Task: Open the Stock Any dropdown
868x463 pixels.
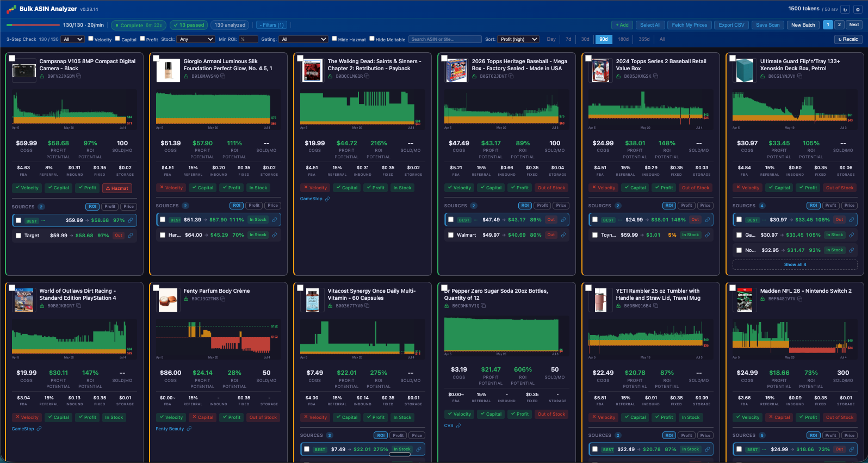Action: click(x=196, y=39)
